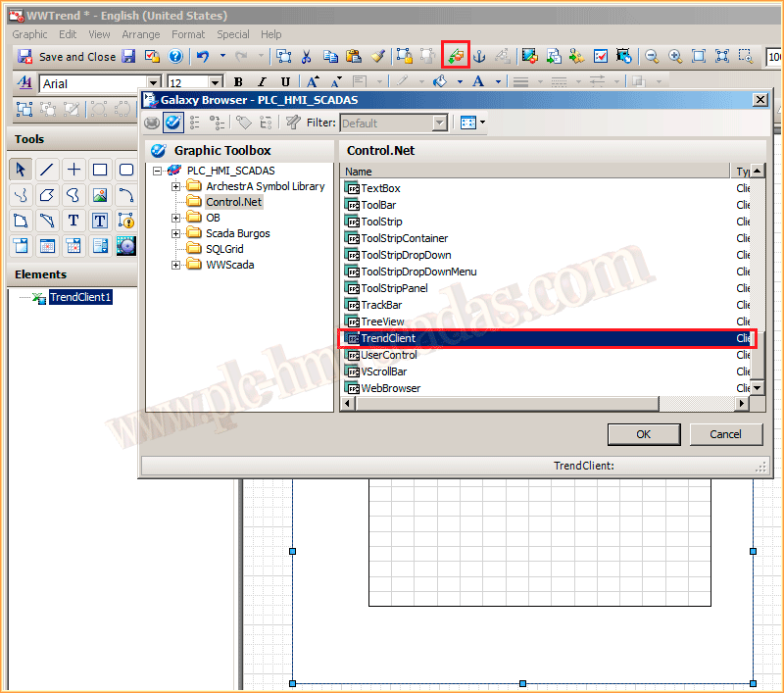Open the Arial font name dropdown
The width and height of the screenshot is (784, 693).
tap(153, 83)
